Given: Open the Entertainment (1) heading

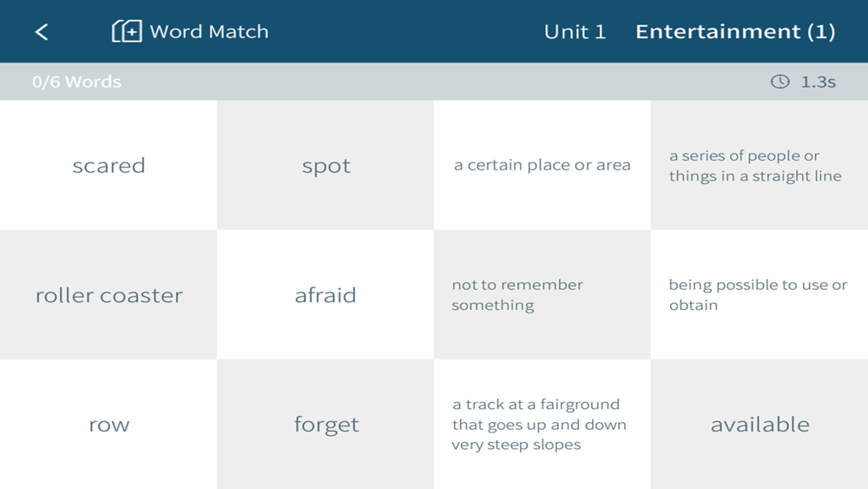Looking at the screenshot, I should click(x=735, y=31).
